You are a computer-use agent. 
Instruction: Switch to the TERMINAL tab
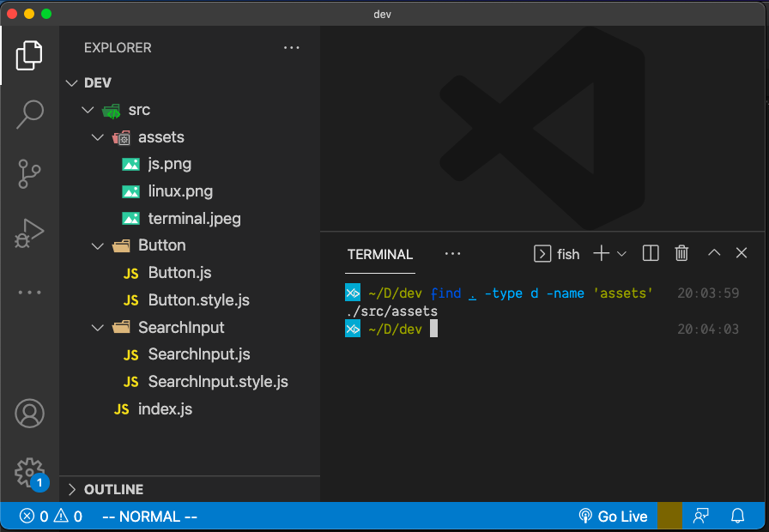(x=380, y=255)
